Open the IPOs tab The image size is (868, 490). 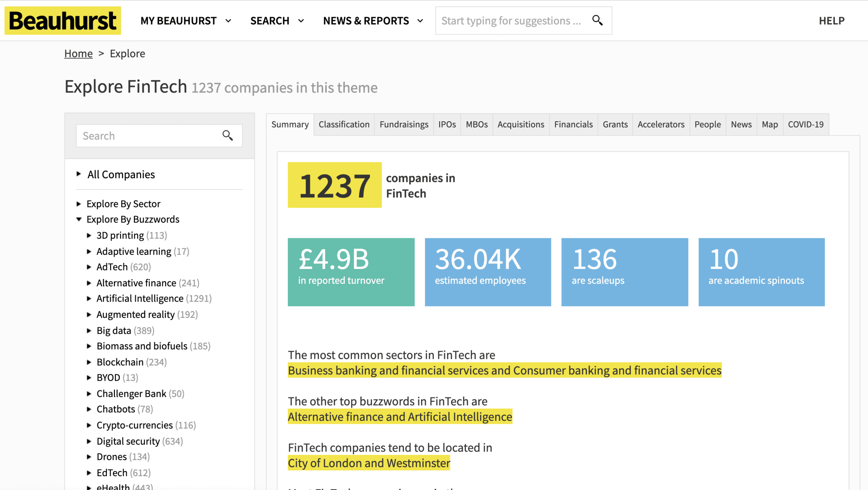(x=447, y=124)
